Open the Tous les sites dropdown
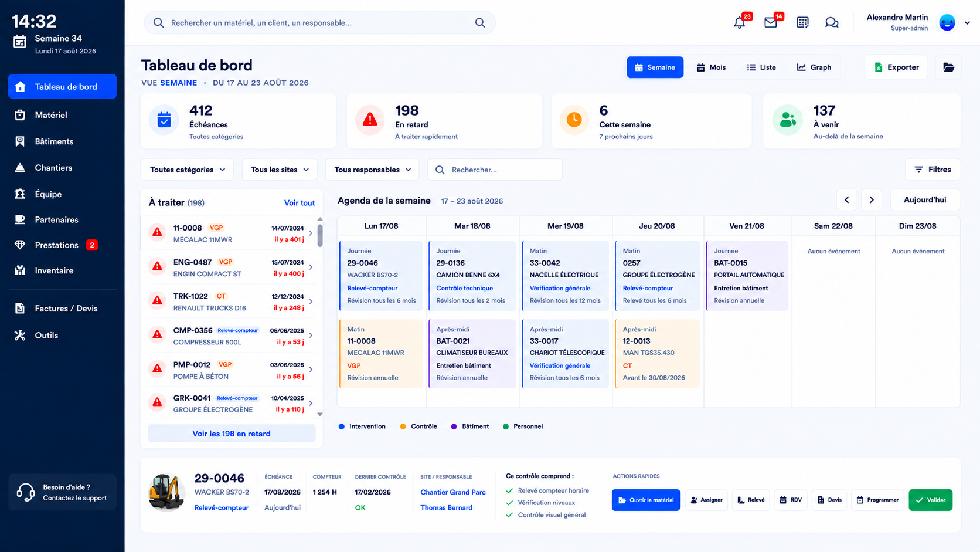The height and width of the screenshot is (552, 980). (x=280, y=170)
